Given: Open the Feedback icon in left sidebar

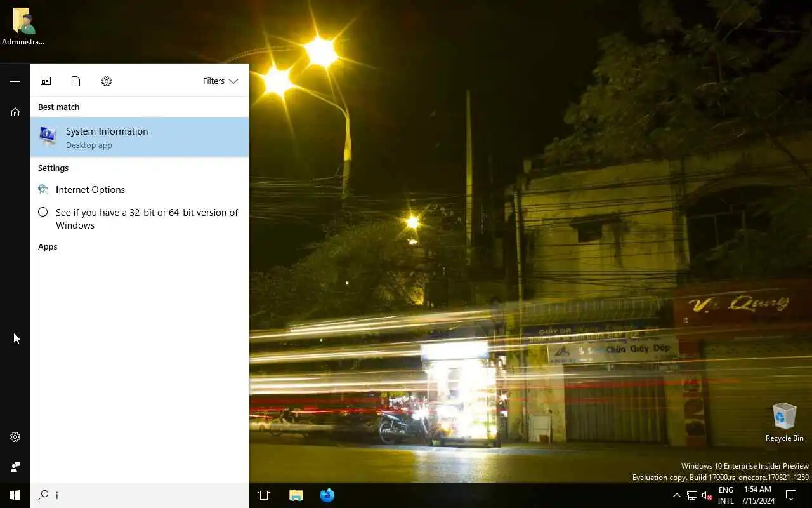Looking at the screenshot, I should pyautogui.click(x=15, y=467).
